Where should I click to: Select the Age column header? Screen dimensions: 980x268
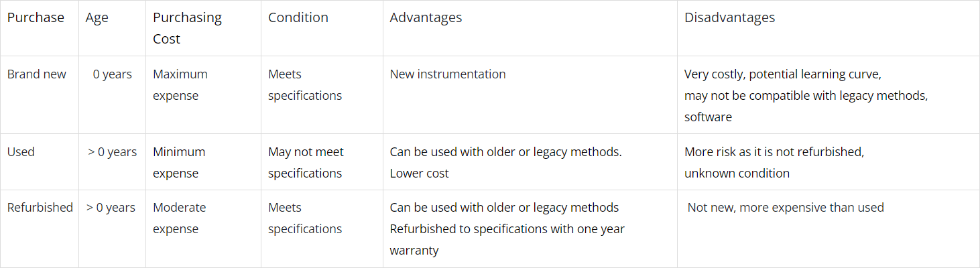97,18
